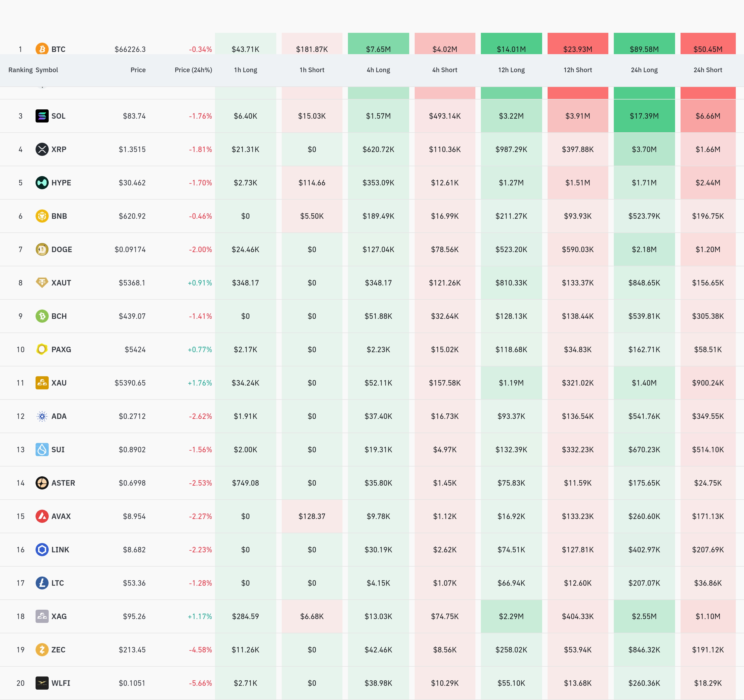Viewport: 744px width, 700px height.
Task: Click the WLFI coin icon
Action: 42,683
